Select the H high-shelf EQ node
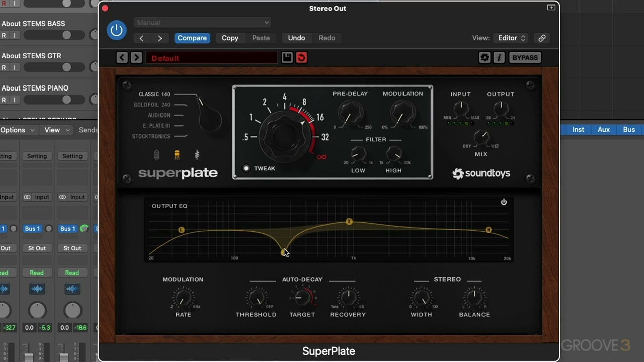Screen dimensions: 644x362 (488, 230)
